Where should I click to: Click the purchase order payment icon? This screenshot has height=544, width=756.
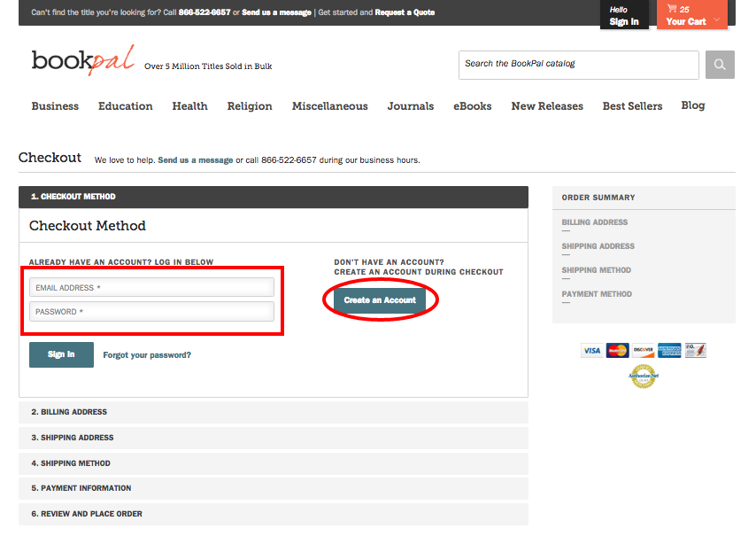click(695, 351)
